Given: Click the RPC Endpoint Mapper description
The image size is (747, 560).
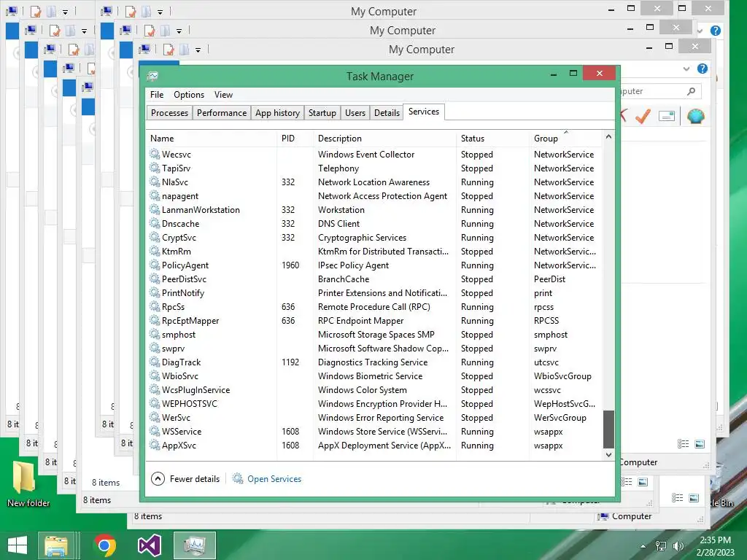Looking at the screenshot, I should point(360,321).
